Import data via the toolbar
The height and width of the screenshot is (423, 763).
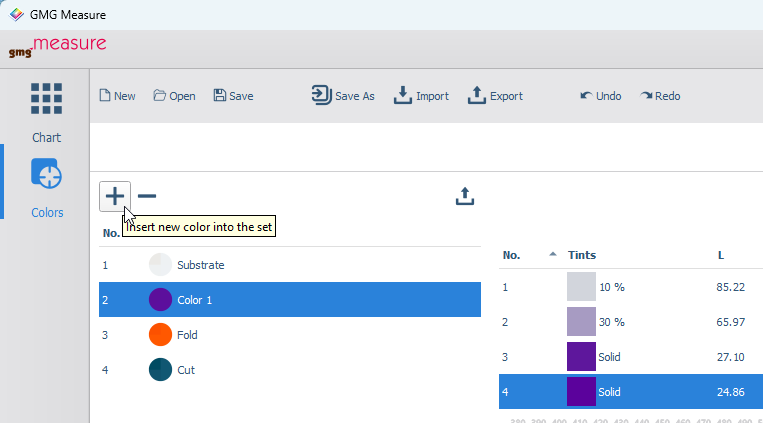click(421, 95)
